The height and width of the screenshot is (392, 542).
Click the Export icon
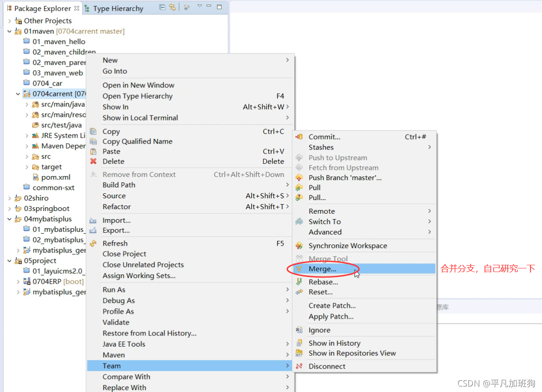point(93,230)
